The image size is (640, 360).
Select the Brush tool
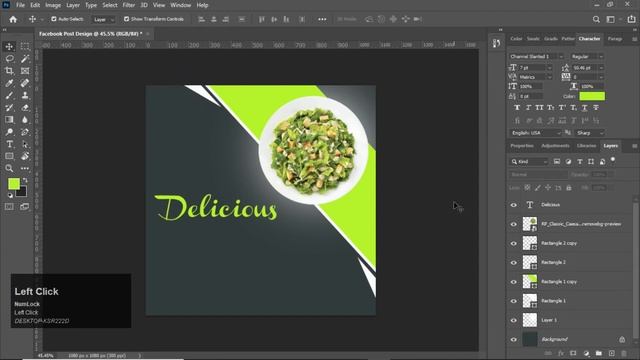pyautogui.click(x=9, y=95)
